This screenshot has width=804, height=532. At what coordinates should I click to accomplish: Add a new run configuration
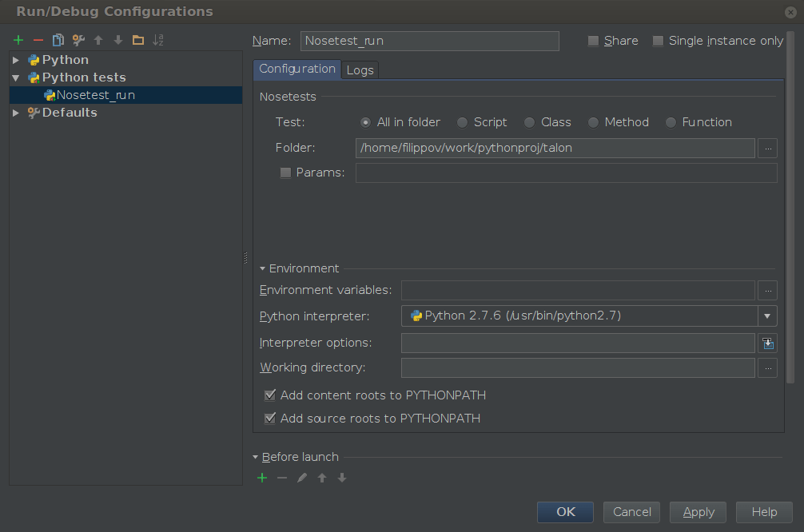coord(18,39)
